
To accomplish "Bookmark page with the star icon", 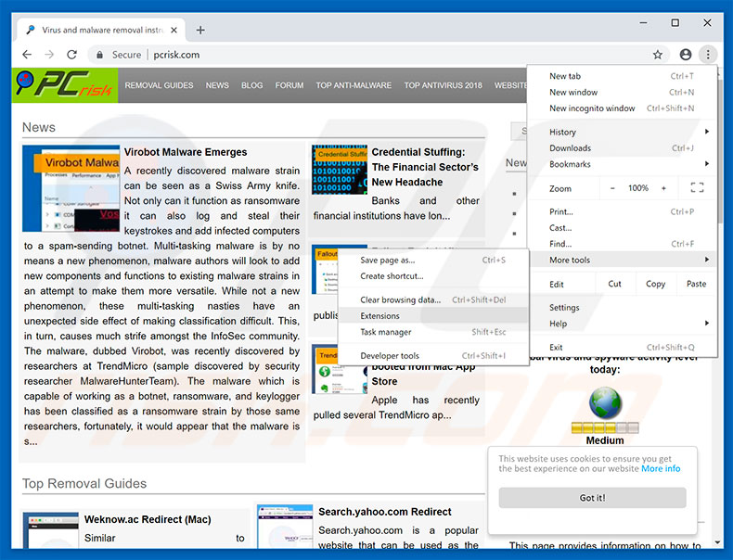I will pos(658,55).
